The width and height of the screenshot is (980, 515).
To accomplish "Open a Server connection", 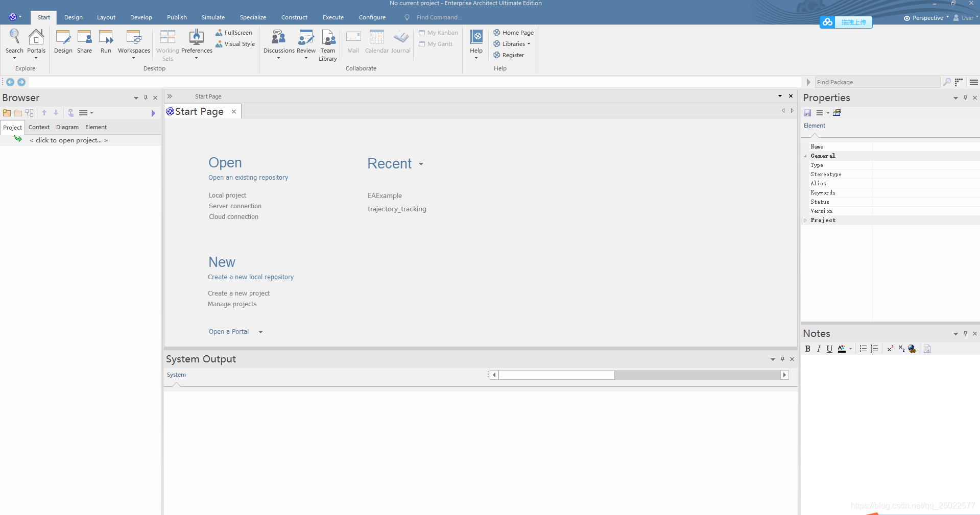I will coord(235,206).
